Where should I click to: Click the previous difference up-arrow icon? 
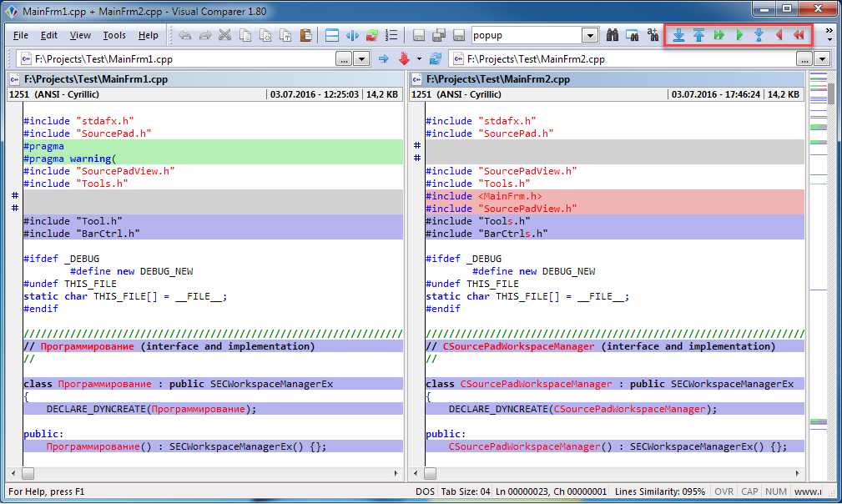coord(699,35)
